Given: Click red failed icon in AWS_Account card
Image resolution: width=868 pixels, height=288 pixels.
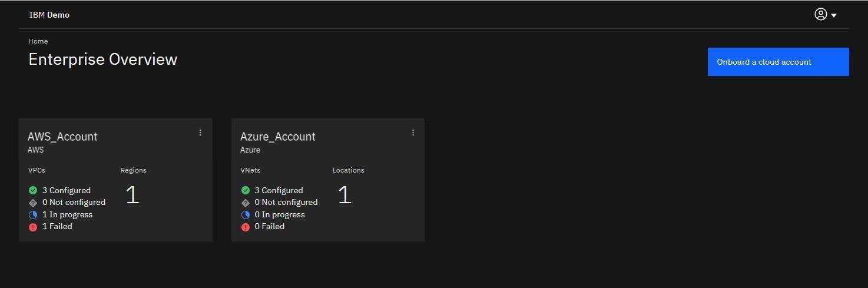Looking at the screenshot, I should click(33, 227).
